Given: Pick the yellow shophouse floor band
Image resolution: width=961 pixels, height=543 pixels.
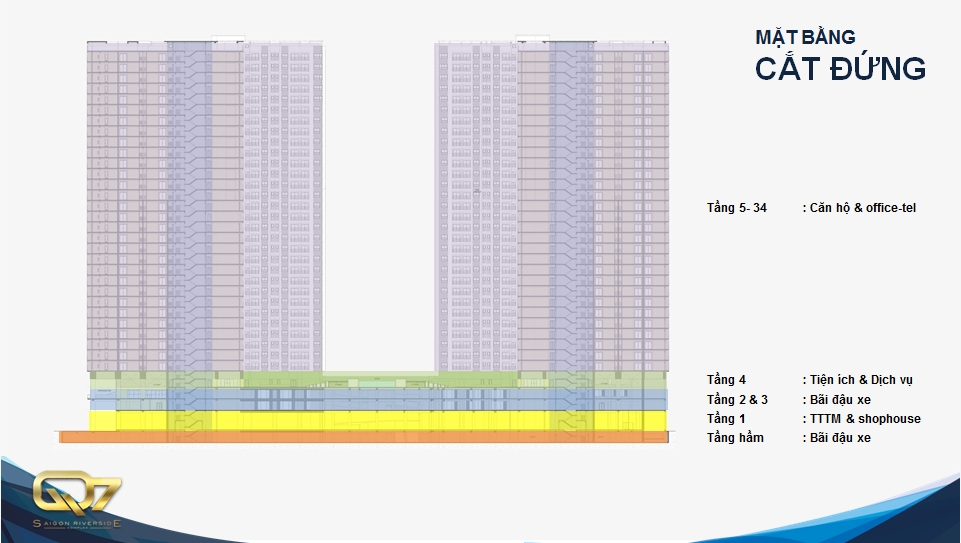Looking at the screenshot, I should coord(378,420).
